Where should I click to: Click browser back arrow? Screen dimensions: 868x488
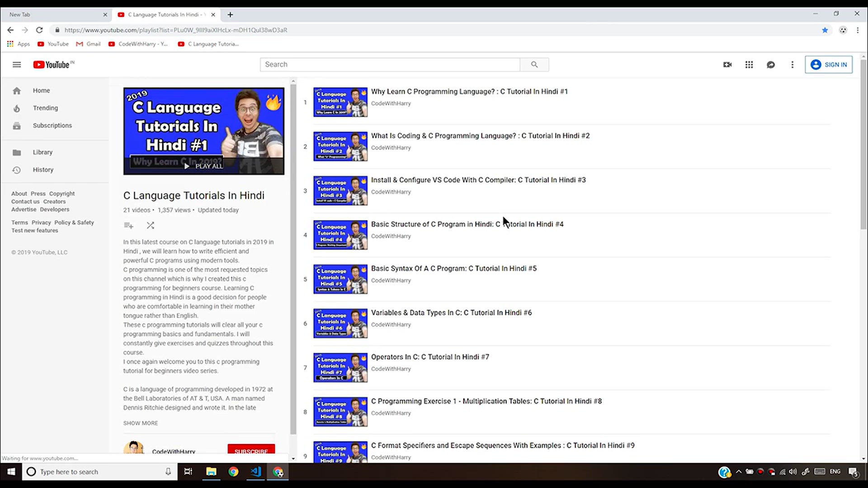[x=10, y=30]
